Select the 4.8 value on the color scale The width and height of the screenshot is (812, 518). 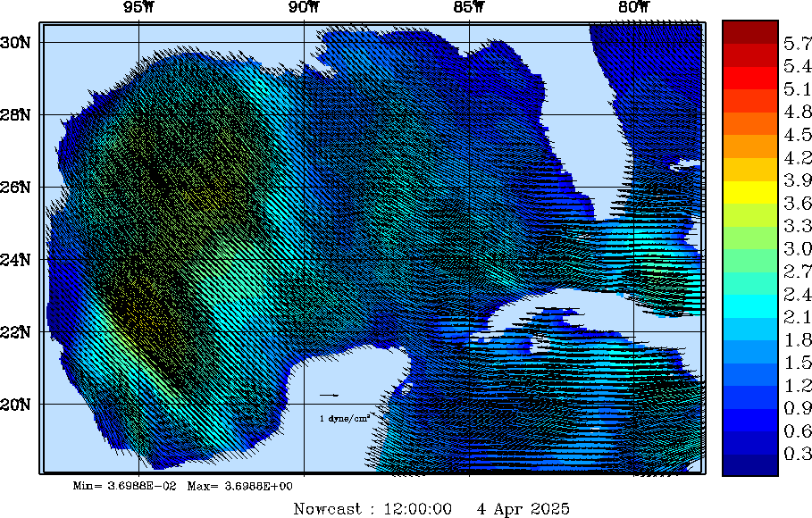(x=798, y=112)
